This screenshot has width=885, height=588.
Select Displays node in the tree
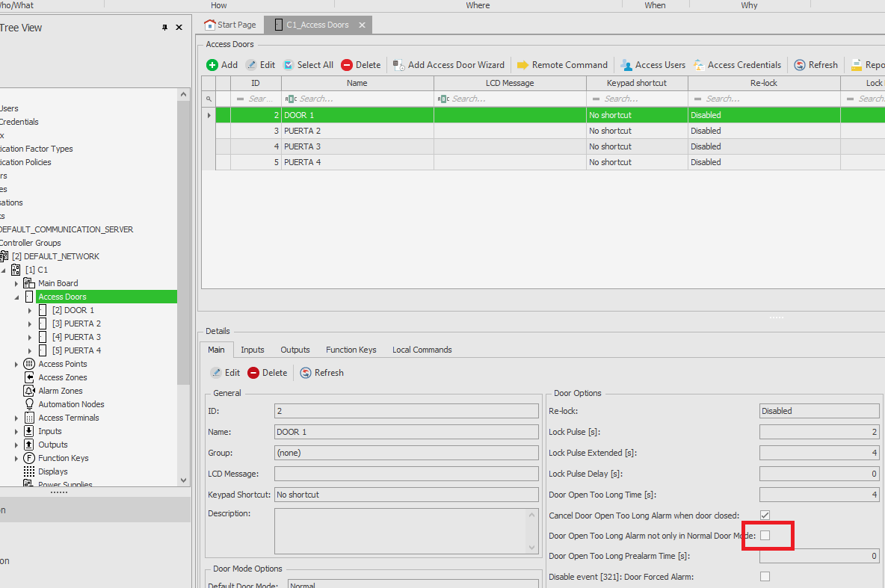(52, 471)
